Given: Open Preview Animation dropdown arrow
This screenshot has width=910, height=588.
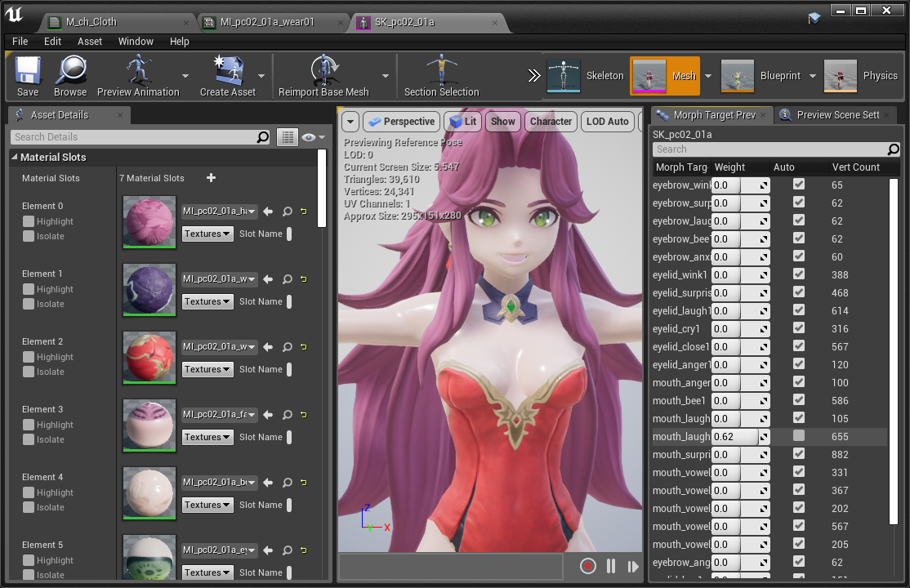Looking at the screenshot, I should [185, 76].
